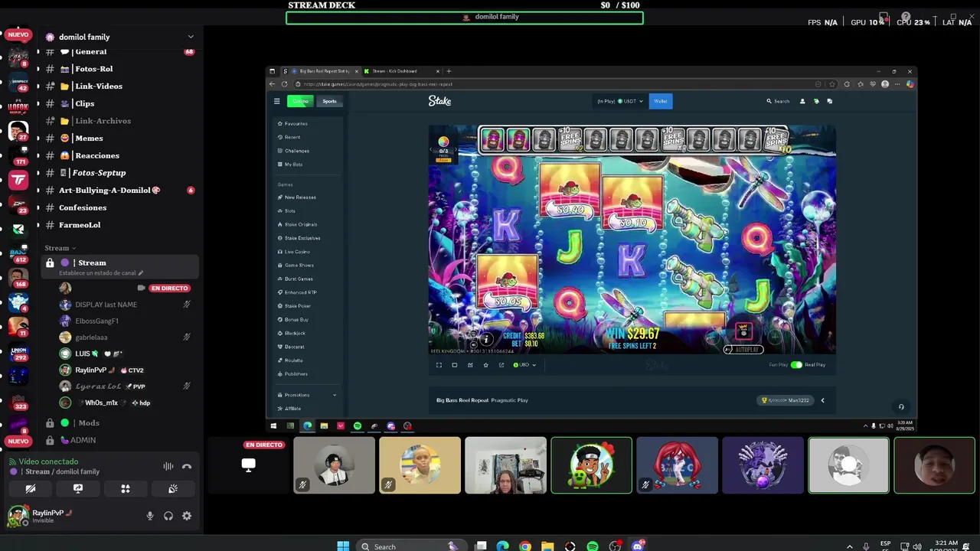Enable theatre mode icon under the game
This screenshot has height=551, width=980.
pos(455,365)
